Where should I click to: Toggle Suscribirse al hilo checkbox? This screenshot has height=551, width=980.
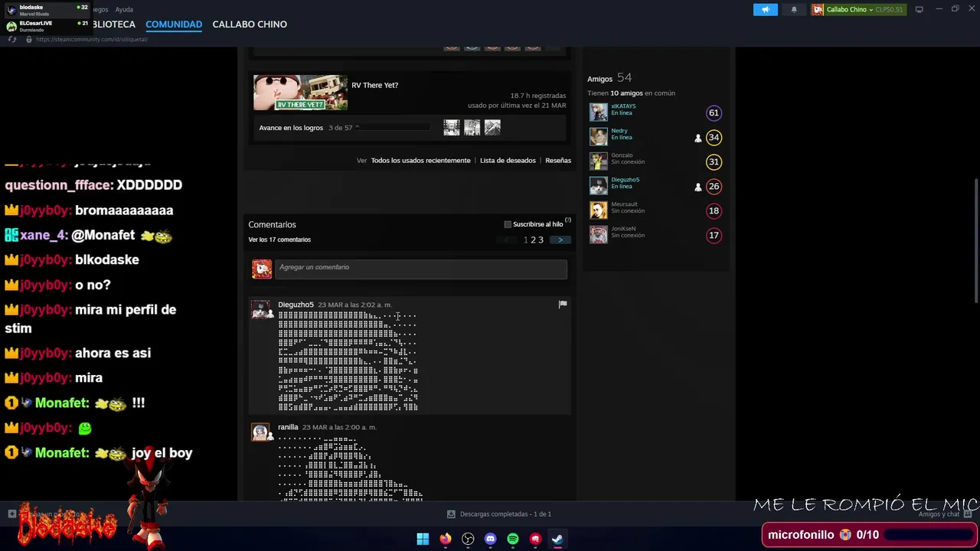(x=508, y=224)
